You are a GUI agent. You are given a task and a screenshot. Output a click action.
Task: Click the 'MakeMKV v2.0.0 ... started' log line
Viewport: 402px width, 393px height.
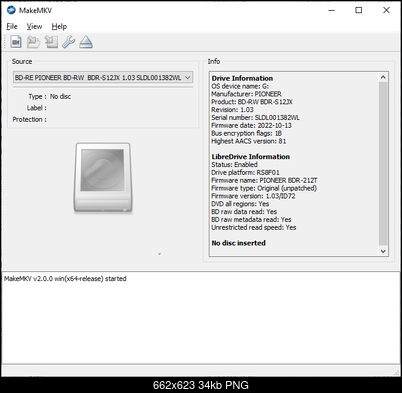tap(65, 279)
